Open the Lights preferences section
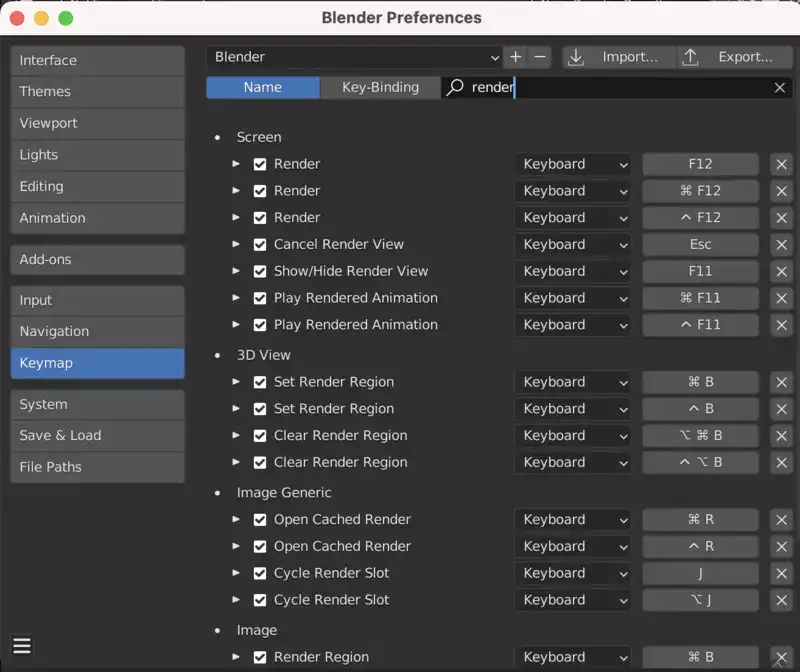The image size is (800, 672). click(97, 155)
